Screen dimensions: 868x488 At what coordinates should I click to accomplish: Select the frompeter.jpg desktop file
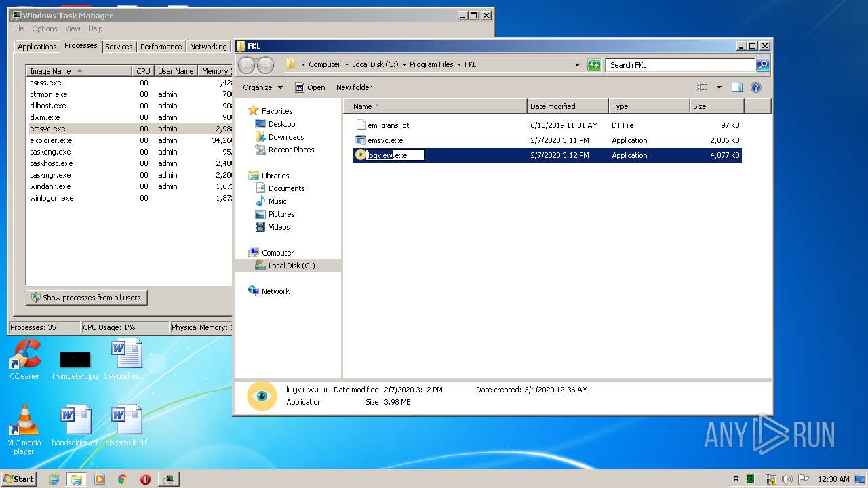75,365
